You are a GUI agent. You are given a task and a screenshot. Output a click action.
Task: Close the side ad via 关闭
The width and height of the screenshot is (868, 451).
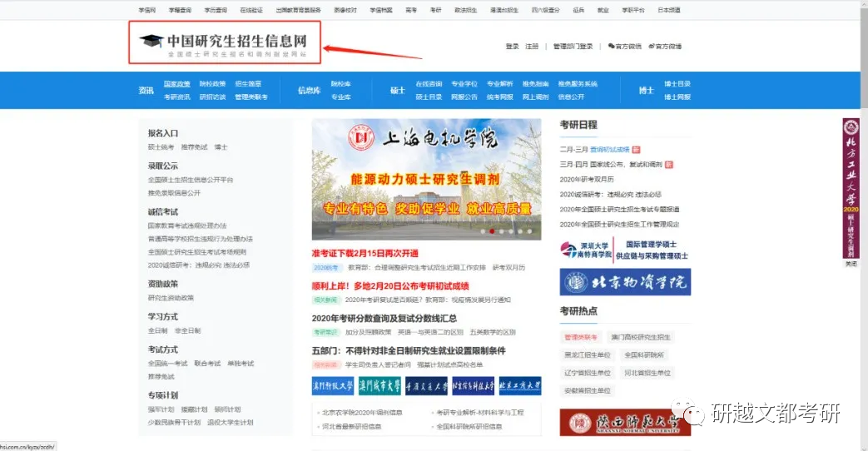click(x=851, y=264)
